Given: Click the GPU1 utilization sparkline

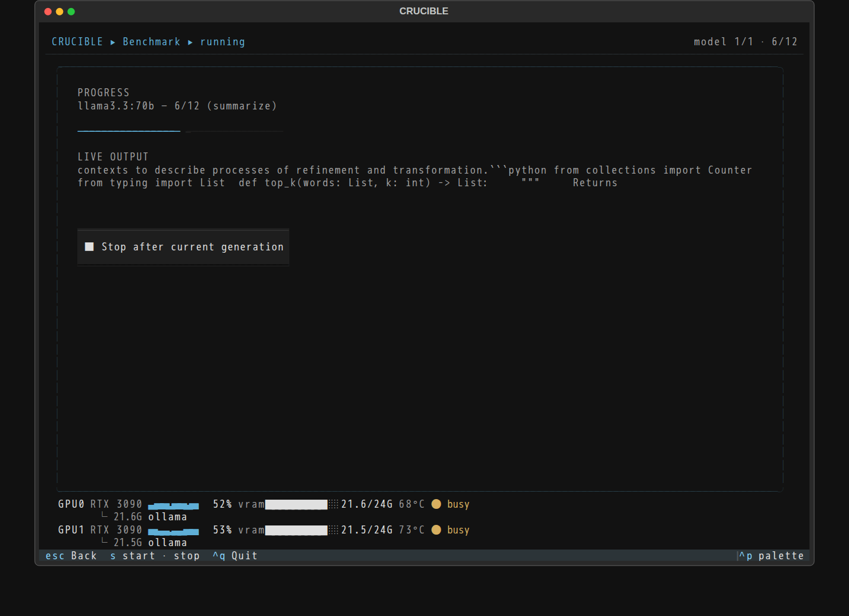Looking at the screenshot, I should (174, 531).
